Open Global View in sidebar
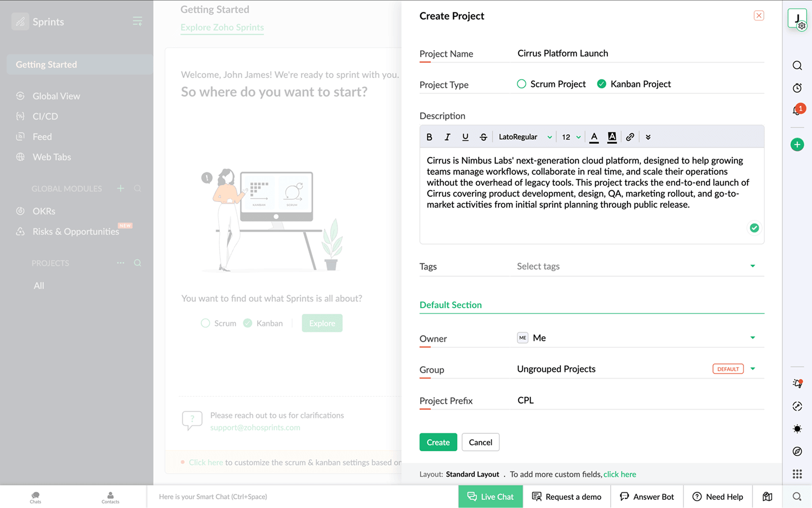The height and width of the screenshot is (508, 812). click(56, 96)
